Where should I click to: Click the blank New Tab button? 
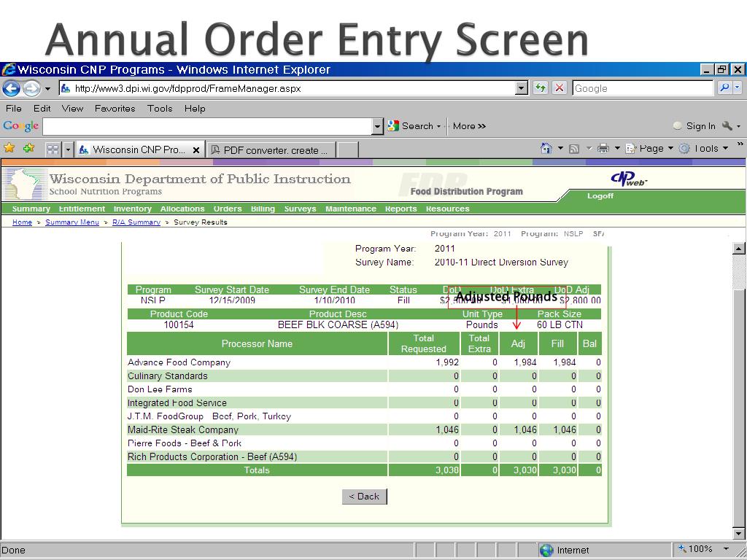tap(348, 150)
